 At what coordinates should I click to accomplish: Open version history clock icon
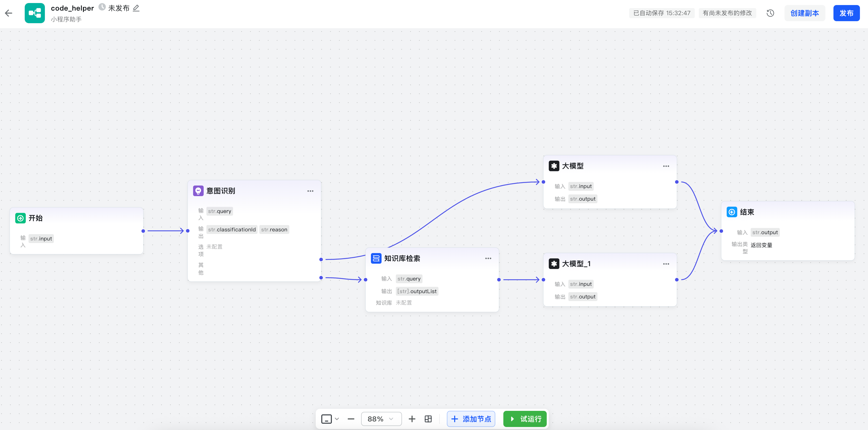point(770,13)
